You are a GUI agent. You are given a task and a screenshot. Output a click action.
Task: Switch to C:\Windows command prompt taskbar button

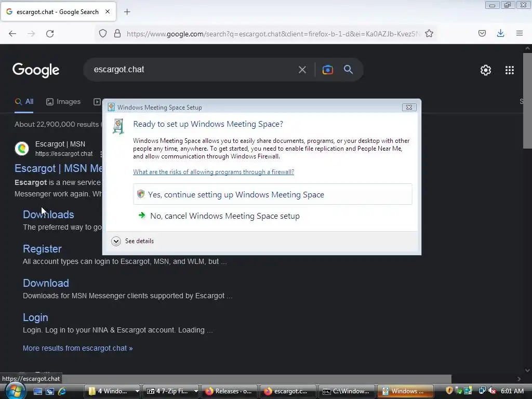(346, 391)
